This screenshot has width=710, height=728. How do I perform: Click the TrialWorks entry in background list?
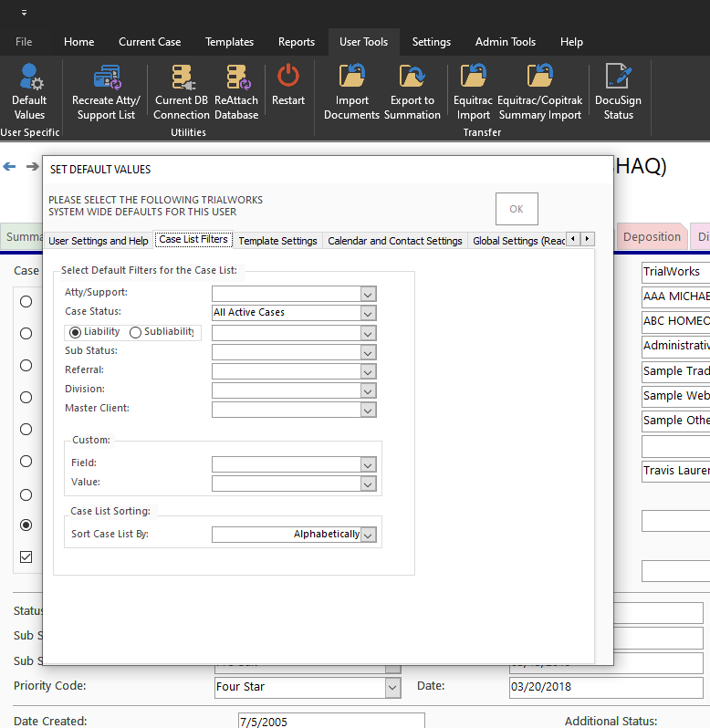coord(675,272)
